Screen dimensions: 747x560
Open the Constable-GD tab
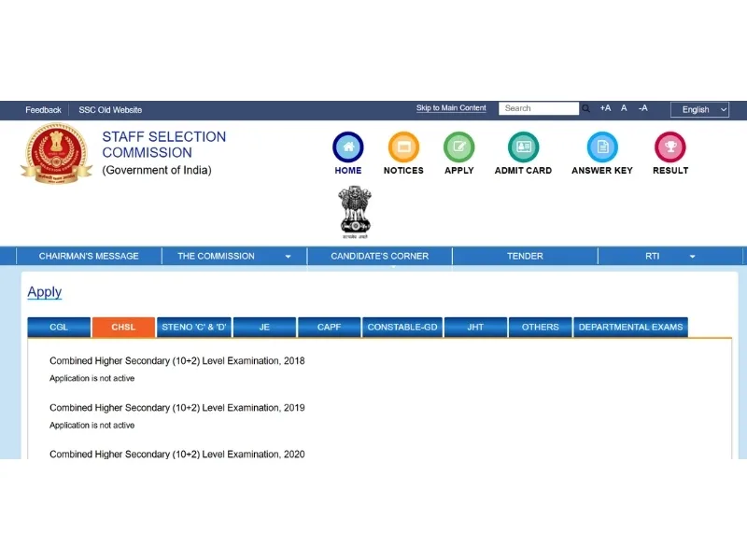pos(402,328)
